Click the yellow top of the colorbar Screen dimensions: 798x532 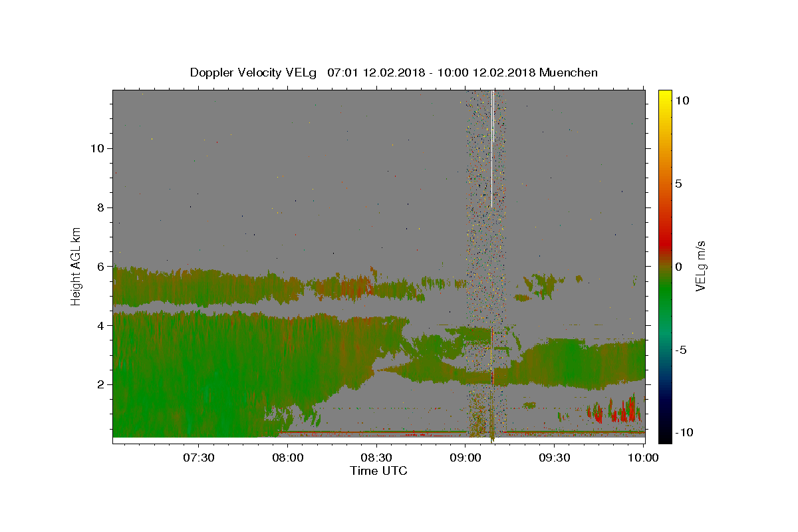(664, 96)
